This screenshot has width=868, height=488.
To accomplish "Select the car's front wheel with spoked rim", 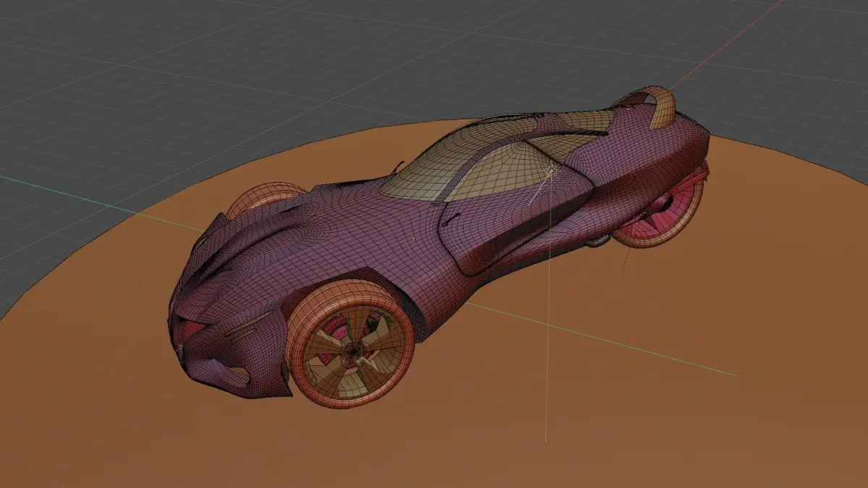I will click(x=351, y=344).
